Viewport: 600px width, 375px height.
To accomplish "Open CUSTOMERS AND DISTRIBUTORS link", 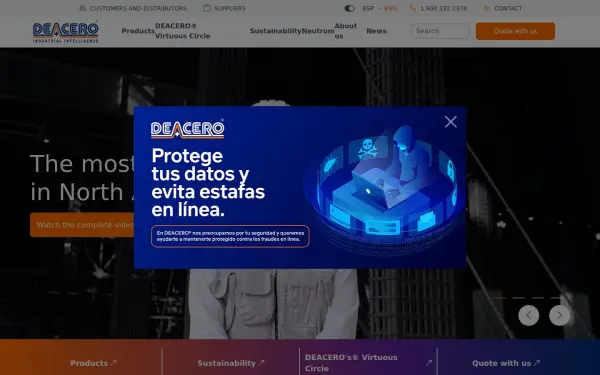I will click(x=138, y=8).
